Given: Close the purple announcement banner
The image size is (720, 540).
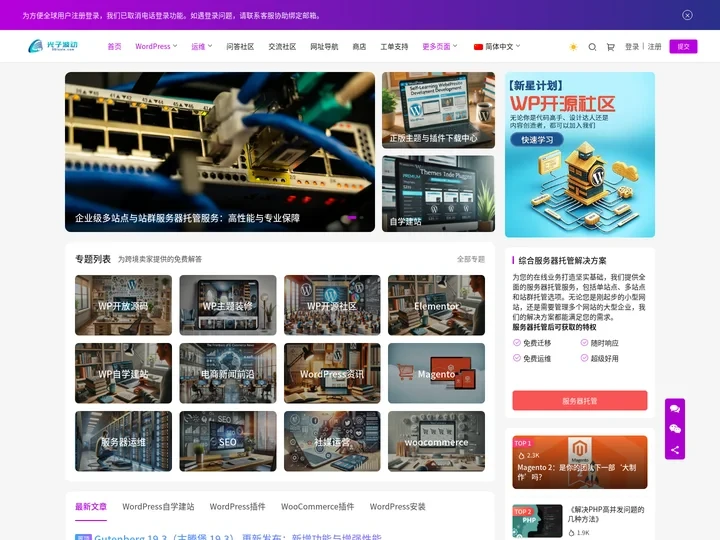Looking at the screenshot, I should [687, 15].
